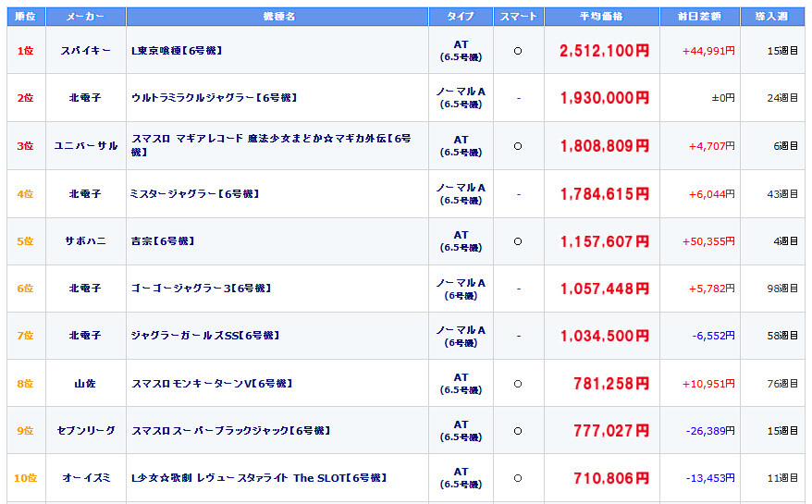Select the 10位 rank cell

(x=26, y=478)
